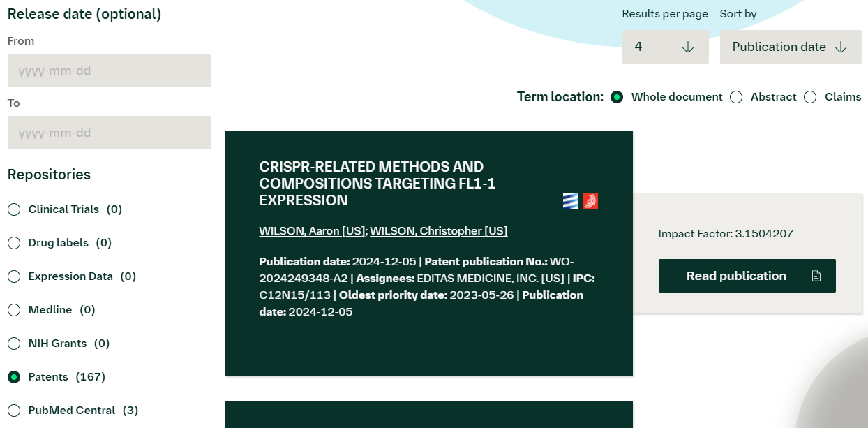
Task: Open Results per page dropdown
Action: point(665,47)
